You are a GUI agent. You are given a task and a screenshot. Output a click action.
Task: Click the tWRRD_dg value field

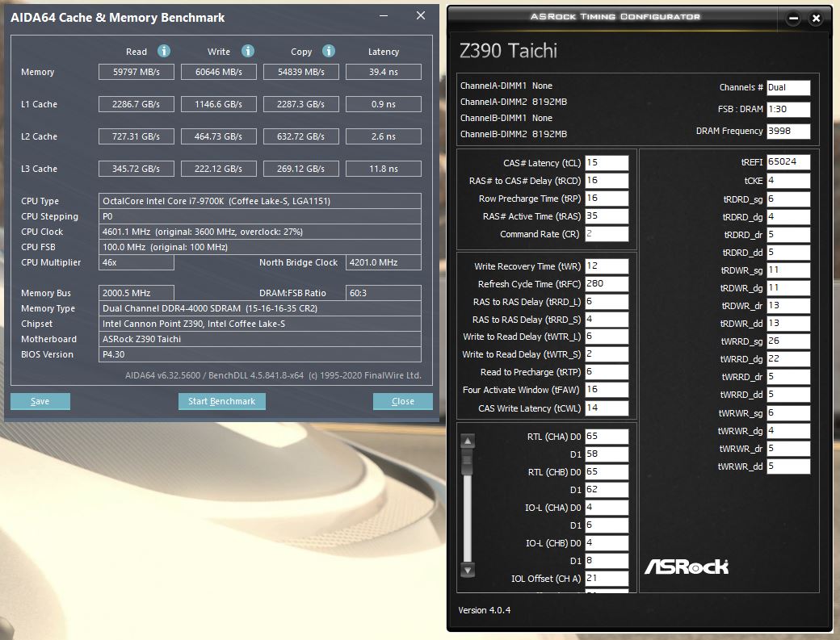pos(788,359)
